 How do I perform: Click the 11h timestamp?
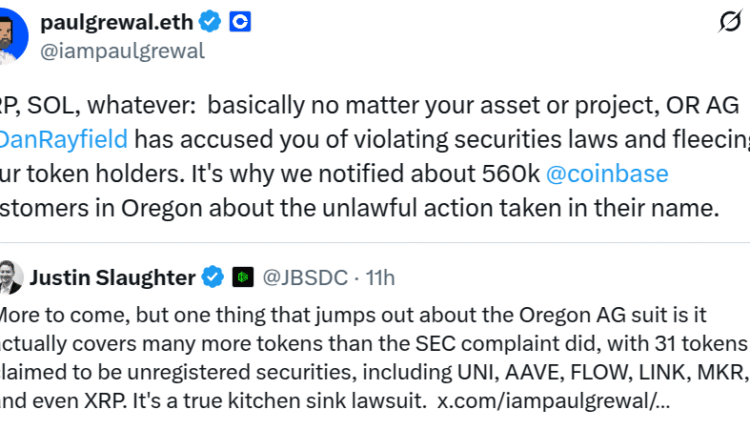(379, 276)
